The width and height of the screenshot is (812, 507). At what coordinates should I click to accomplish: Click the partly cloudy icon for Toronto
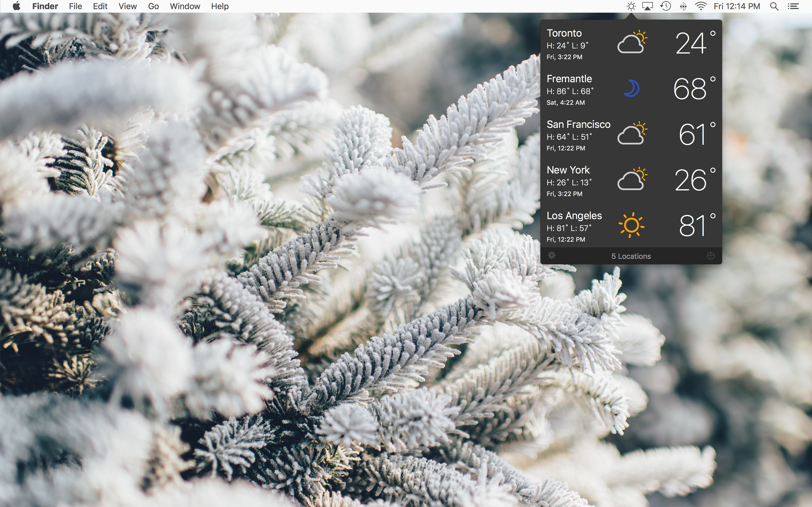pos(633,43)
